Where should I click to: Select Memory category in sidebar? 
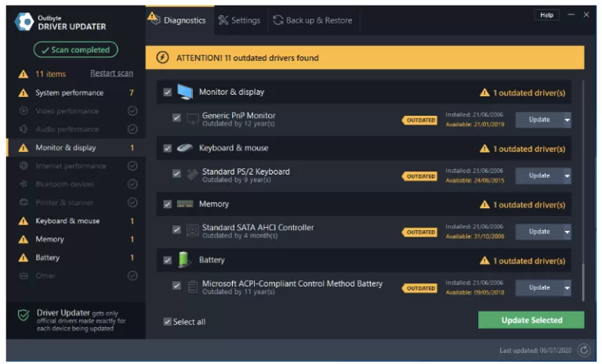75,240
